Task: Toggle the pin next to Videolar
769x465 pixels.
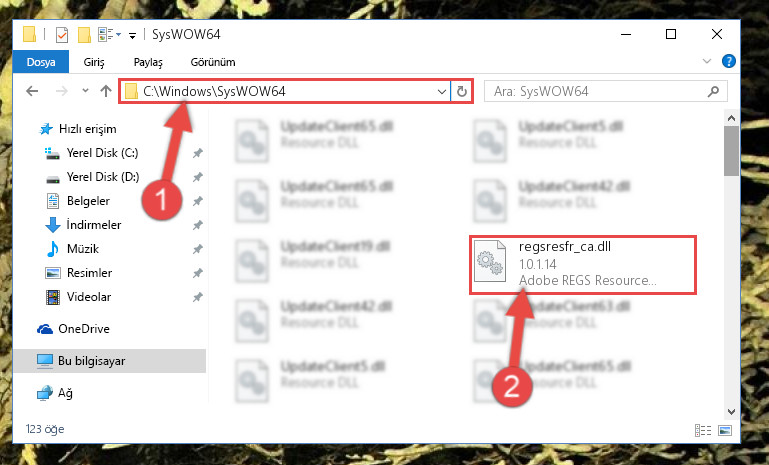Action: [x=198, y=297]
